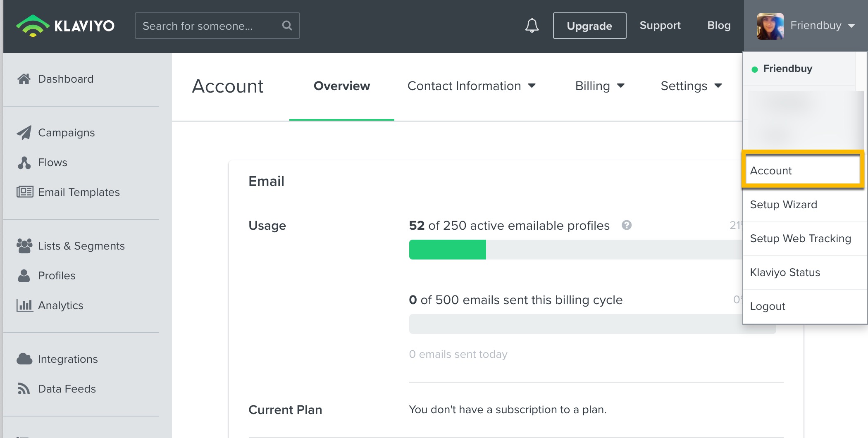Click the help question mark icon
Viewport: 868px width, 438px height.
pos(627,225)
